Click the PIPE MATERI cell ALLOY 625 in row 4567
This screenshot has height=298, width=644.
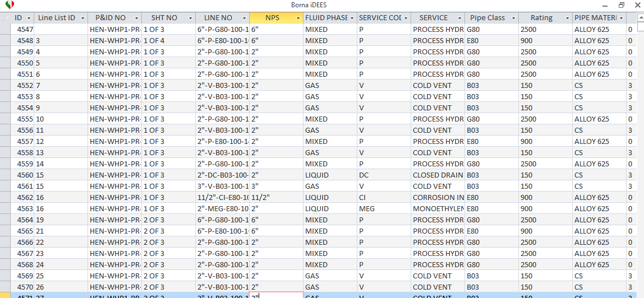pos(599,253)
